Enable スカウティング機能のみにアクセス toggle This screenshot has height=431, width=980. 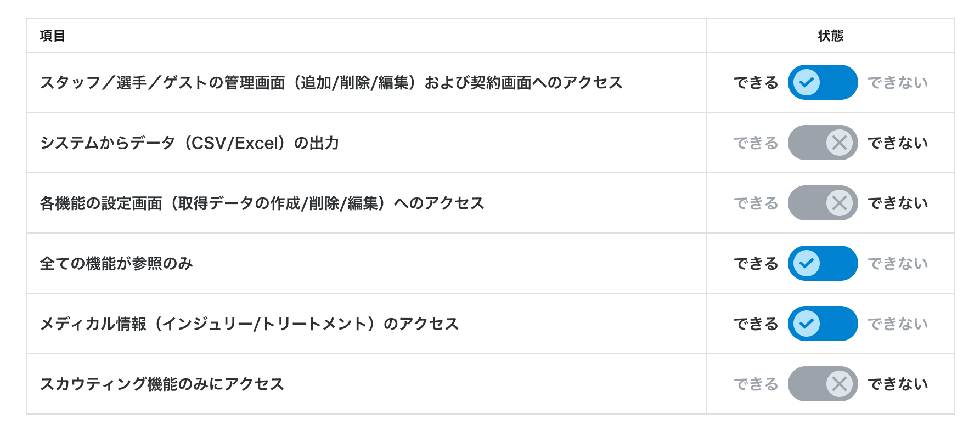pos(823,384)
